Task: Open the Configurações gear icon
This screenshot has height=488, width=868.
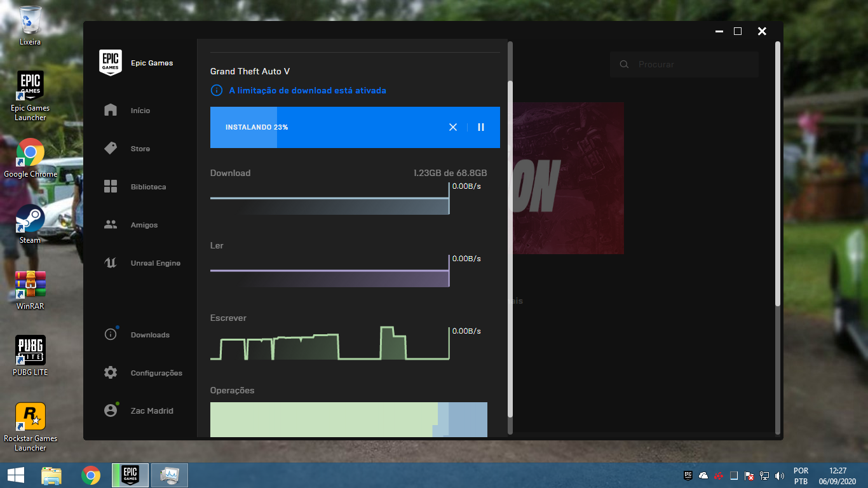Action: pos(111,372)
